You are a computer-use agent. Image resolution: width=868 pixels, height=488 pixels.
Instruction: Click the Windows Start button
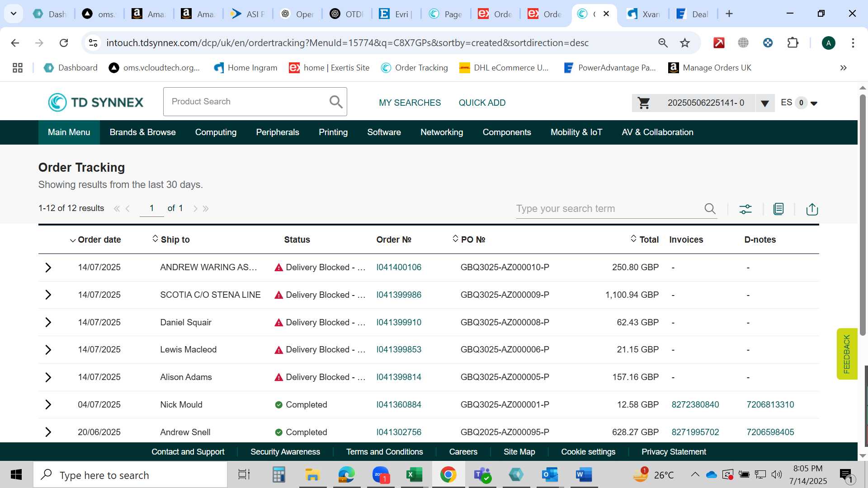pyautogui.click(x=16, y=475)
